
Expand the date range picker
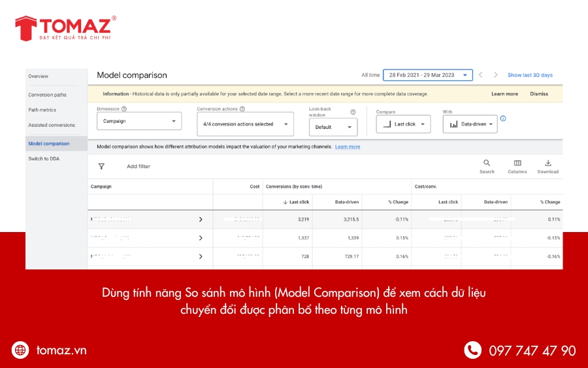[x=427, y=75]
